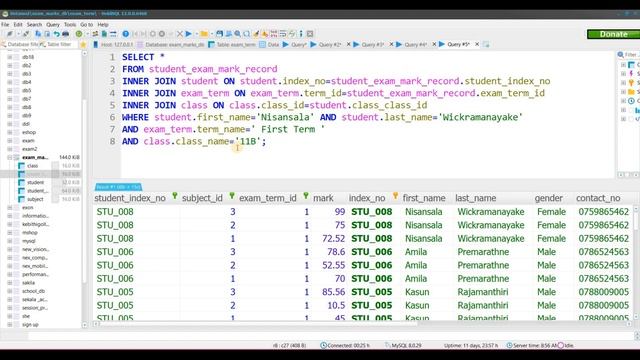
Task: Sort by the mark column header
Action: tap(323, 198)
